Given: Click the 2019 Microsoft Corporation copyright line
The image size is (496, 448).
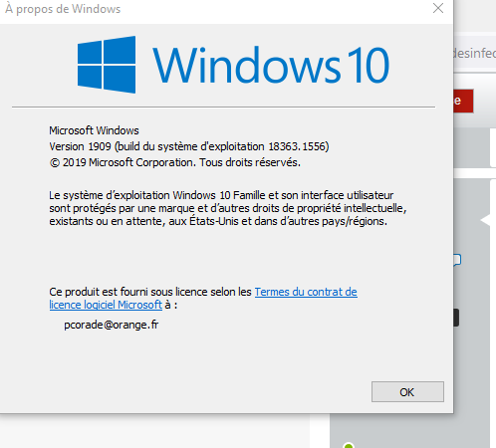Looking at the screenshot, I should click(x=175, y=162).
